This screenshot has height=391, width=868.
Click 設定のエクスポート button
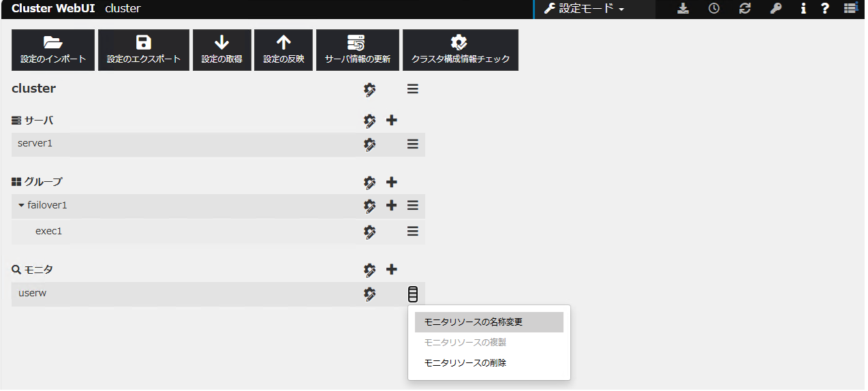click(144, 50)
